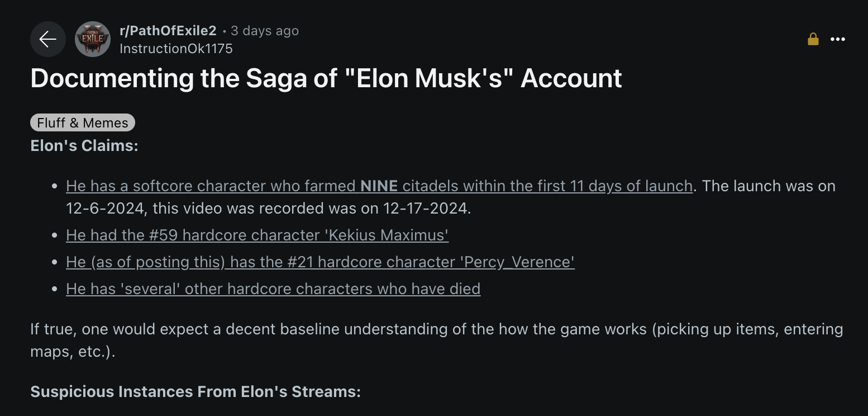
Task: Click the 'The launch was on' sentence text
Action: tap(769, 186)
